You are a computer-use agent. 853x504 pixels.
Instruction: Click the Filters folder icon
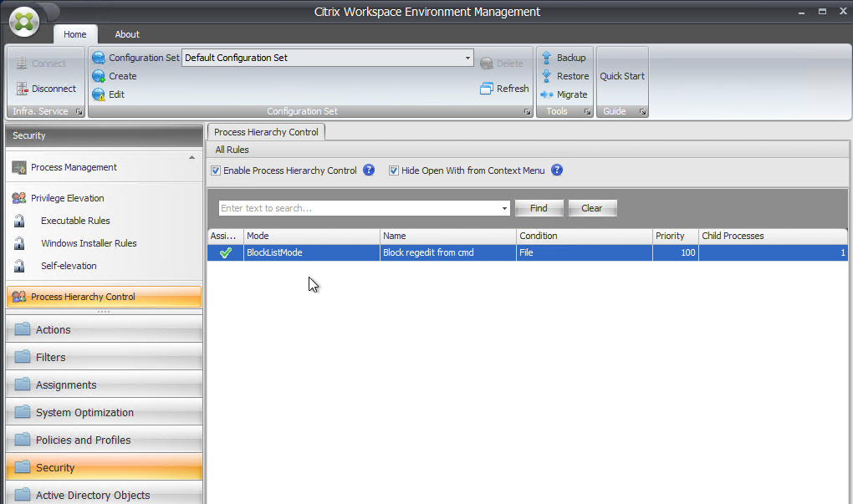click(23, 357)
